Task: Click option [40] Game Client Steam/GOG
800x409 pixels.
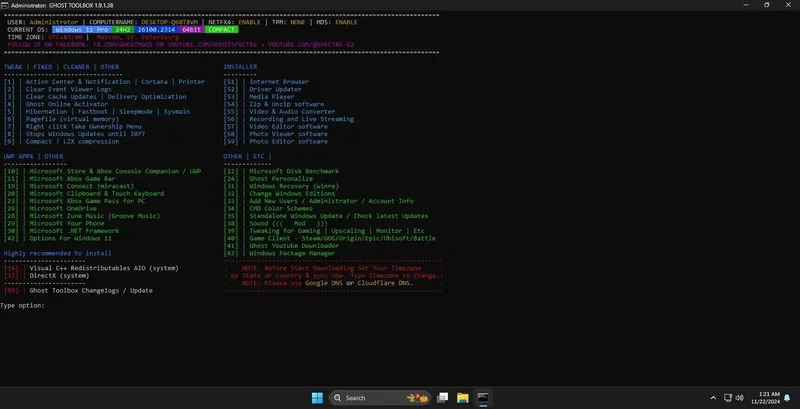Action: [330, 239]
